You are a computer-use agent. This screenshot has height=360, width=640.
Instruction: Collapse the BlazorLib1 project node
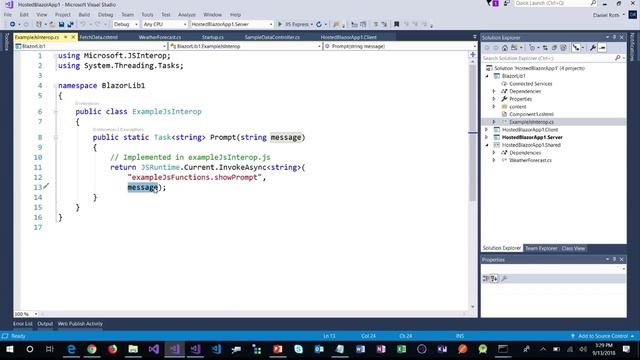click(487, 76)
